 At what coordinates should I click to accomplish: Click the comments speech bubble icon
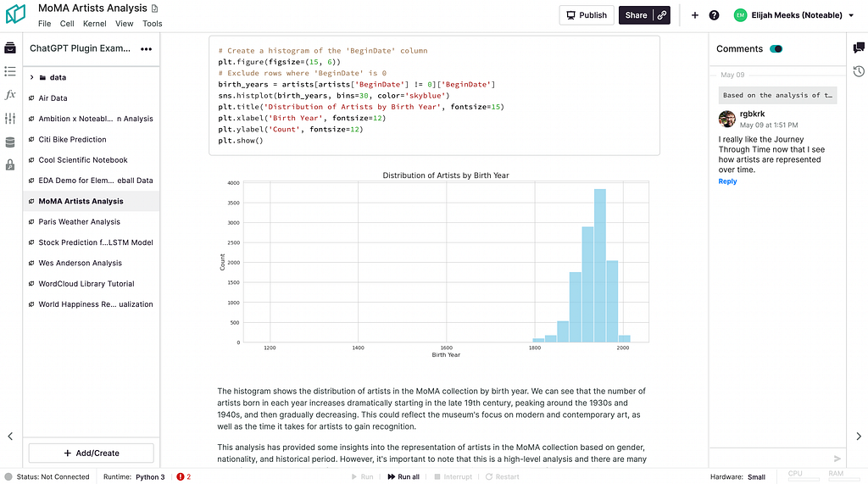click(859, 48)
